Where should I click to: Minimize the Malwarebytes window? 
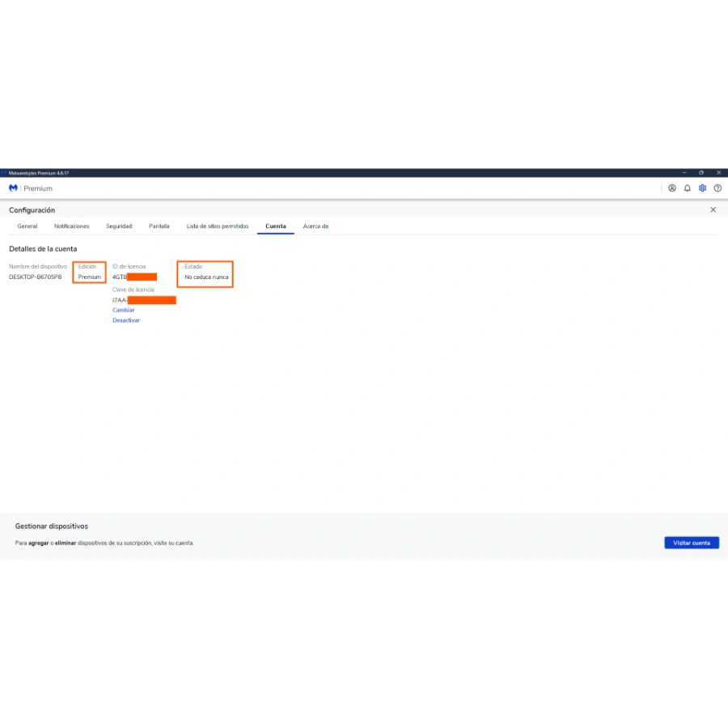pyautogui.click(x=684, y=172)
